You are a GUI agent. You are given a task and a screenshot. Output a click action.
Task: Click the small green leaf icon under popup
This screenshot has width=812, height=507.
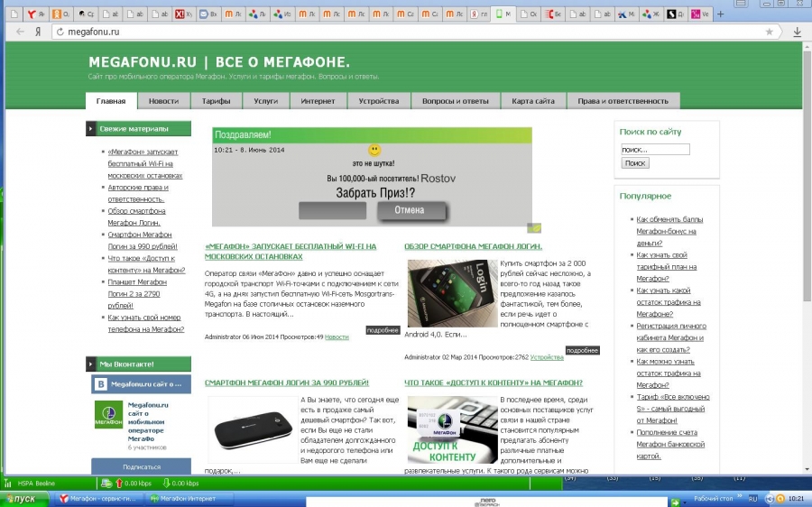coord(534,228)
